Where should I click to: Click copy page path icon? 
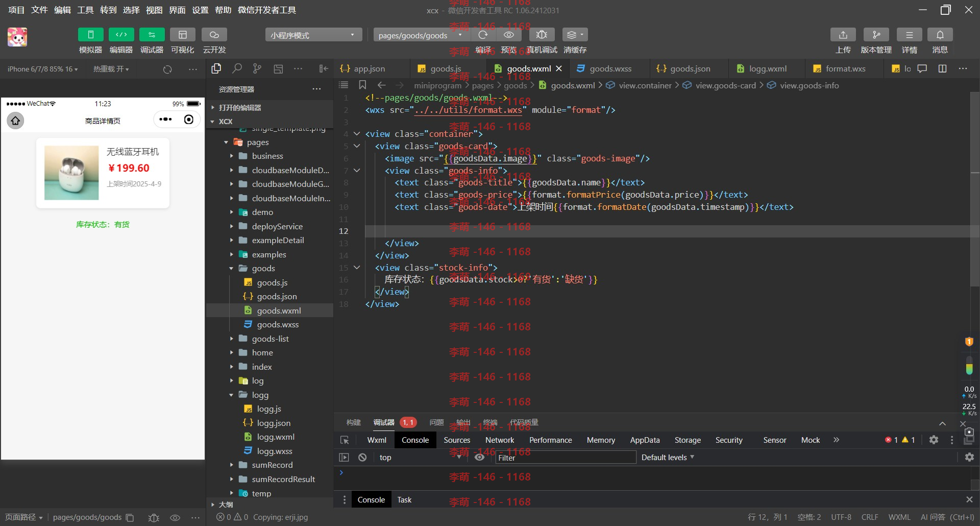130,517
